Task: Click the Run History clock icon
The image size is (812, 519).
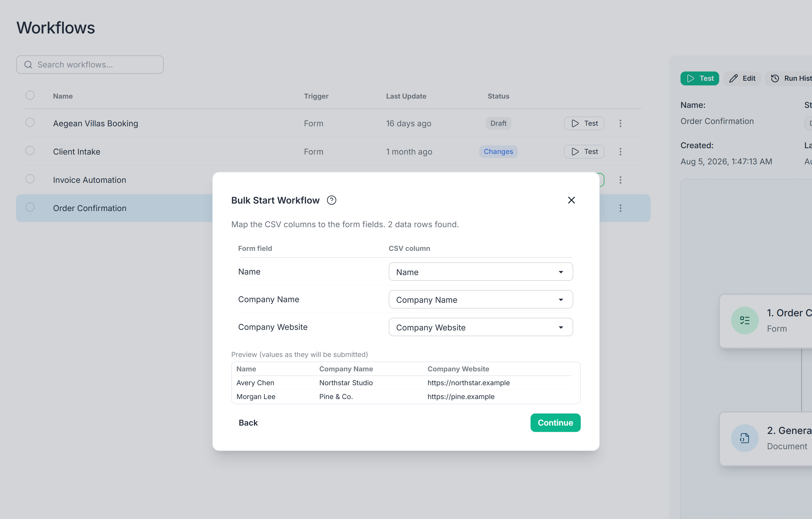Action: (x=775, y=79)
